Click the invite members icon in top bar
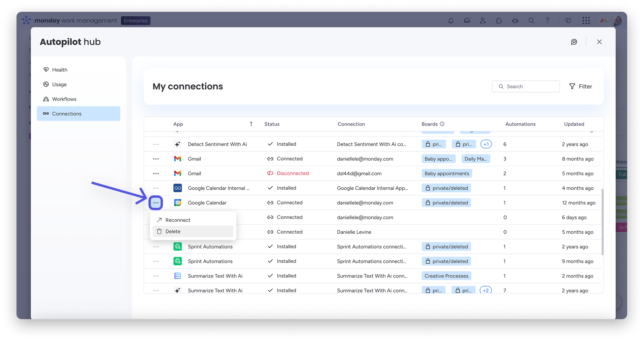 483,21
